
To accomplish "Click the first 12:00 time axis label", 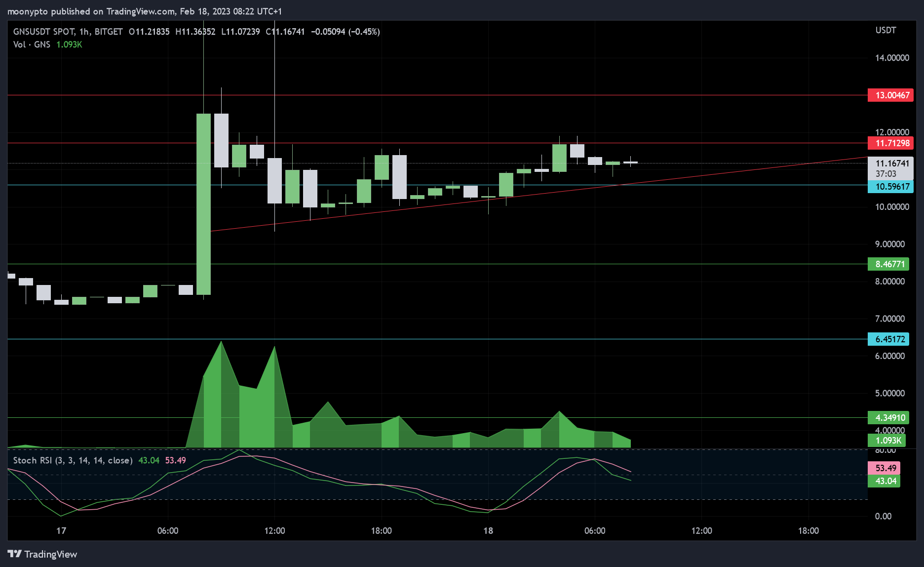I will point(274,531).
